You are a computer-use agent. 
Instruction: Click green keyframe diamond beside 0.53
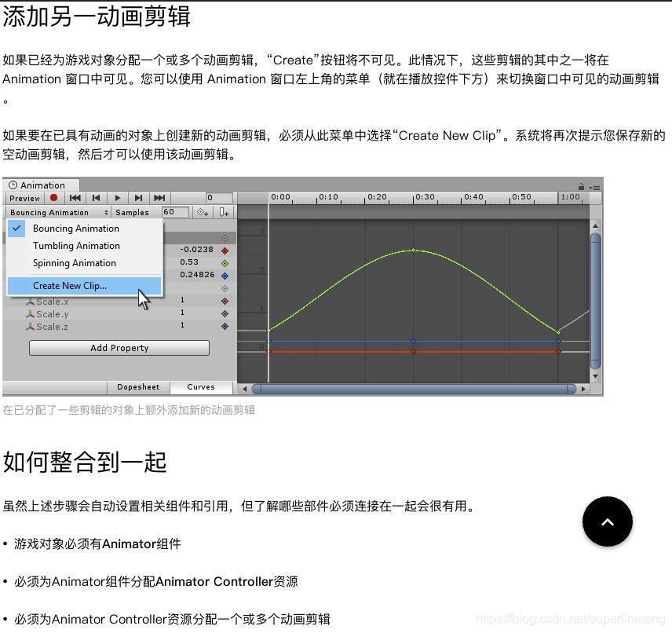(x=225, y=263)
